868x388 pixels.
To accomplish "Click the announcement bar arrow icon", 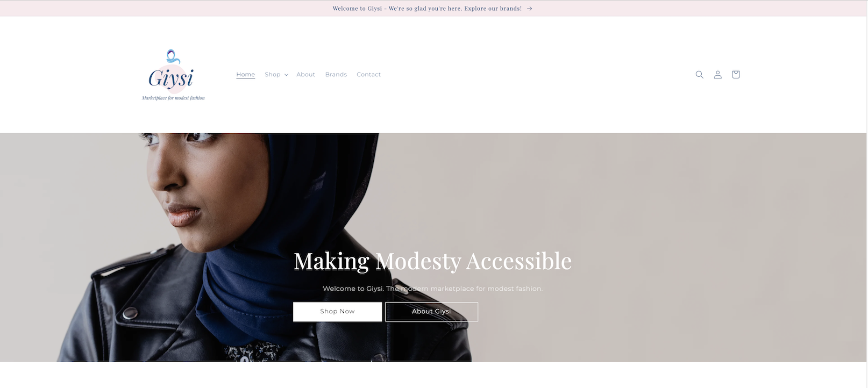I will pyautogui.click(x=530, y=9).
